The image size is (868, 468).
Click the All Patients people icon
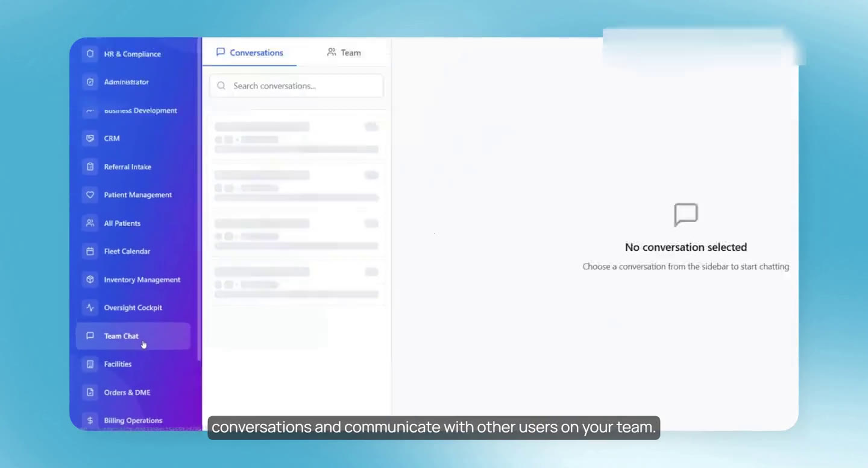tap(90, 223)
